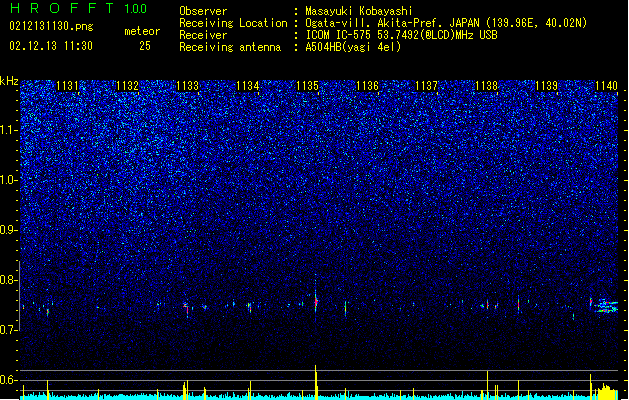Image resolution: width=629 pixels, height=400 pixels.
Task: Click the 0.8 kHz axis label
Action: click(x=9, y=280)
